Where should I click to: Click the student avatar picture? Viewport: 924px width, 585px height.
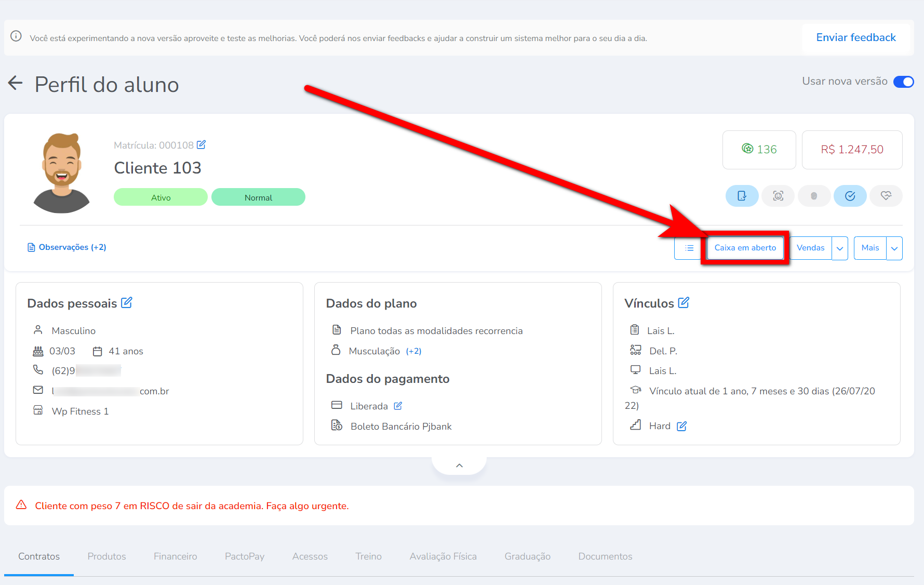pyautogui.click(x=62, y=173)
